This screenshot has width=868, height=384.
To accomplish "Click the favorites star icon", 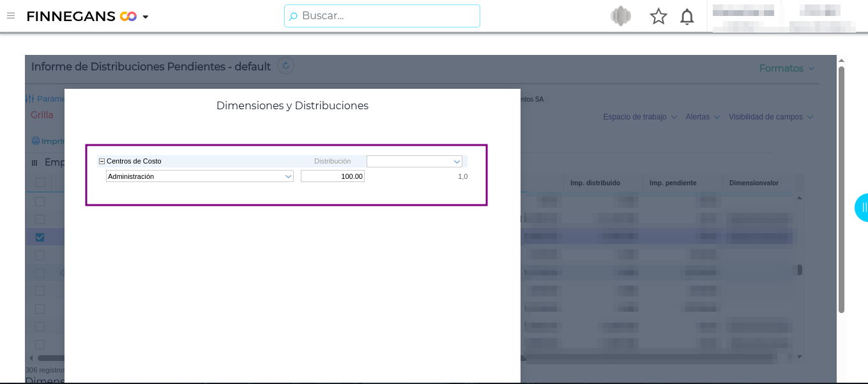I will pyautogui.click(x=659, y=17).
